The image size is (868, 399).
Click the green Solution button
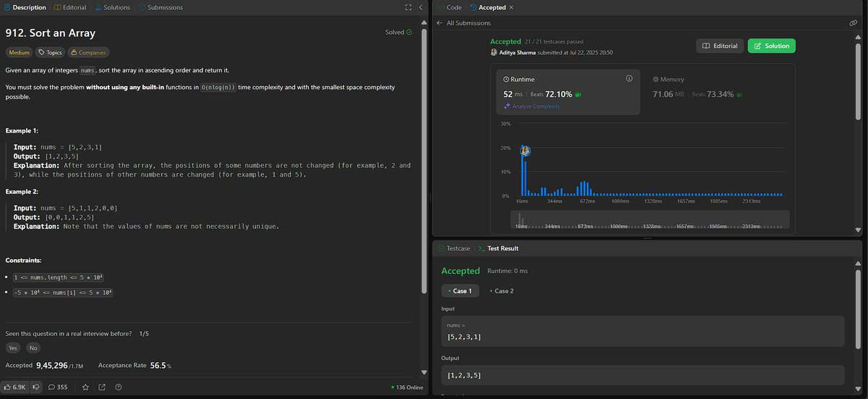click(x=771, y=46)
